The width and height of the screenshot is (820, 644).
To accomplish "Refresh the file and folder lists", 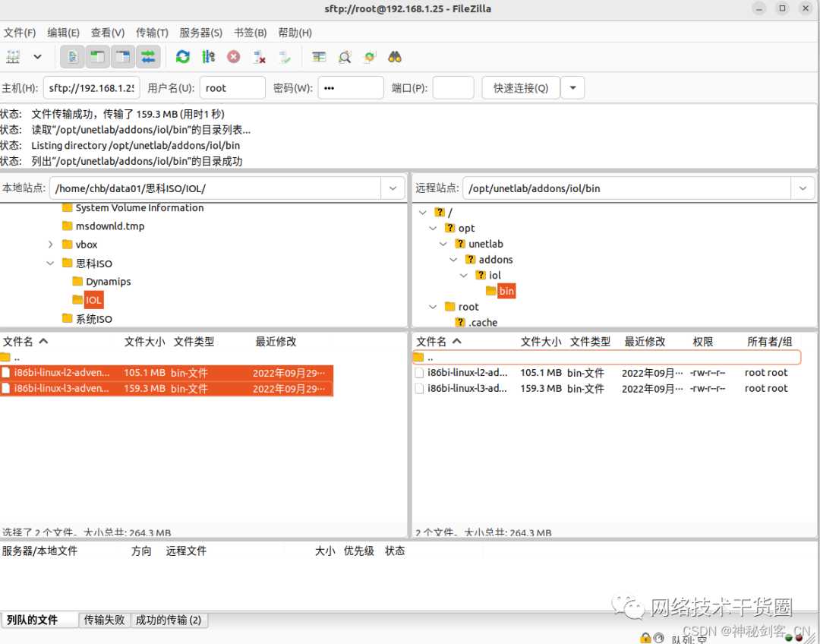I will (x=182, y=57).
